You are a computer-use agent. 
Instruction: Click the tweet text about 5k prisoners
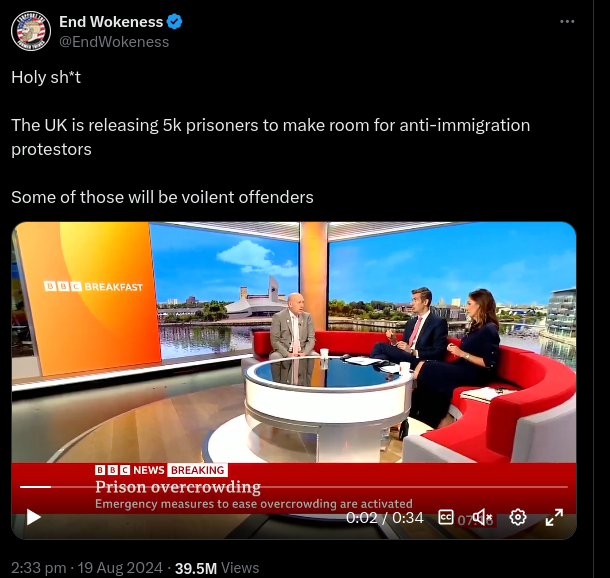[x=270, y=137]
